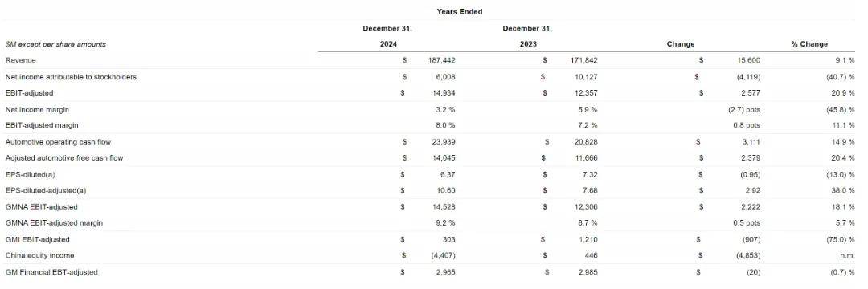Select the EPS-diluted(a) row label
This screenshot has height=289, width=868.
(30, 175)
